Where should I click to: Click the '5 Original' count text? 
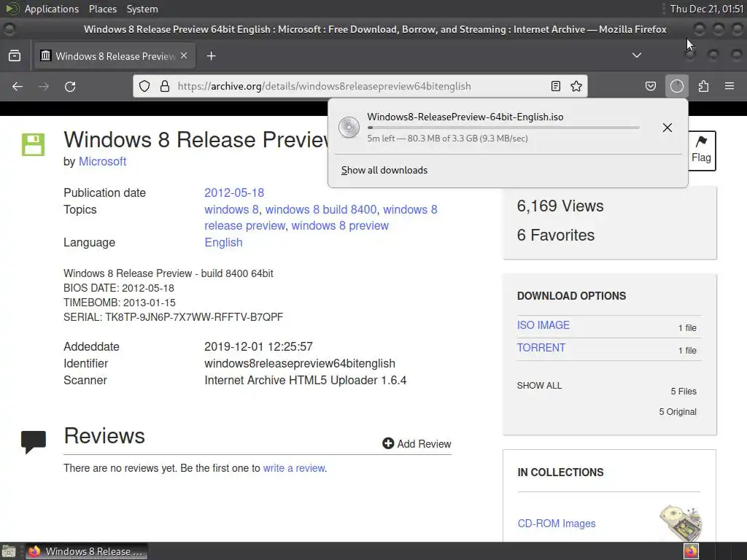point(678,412)
